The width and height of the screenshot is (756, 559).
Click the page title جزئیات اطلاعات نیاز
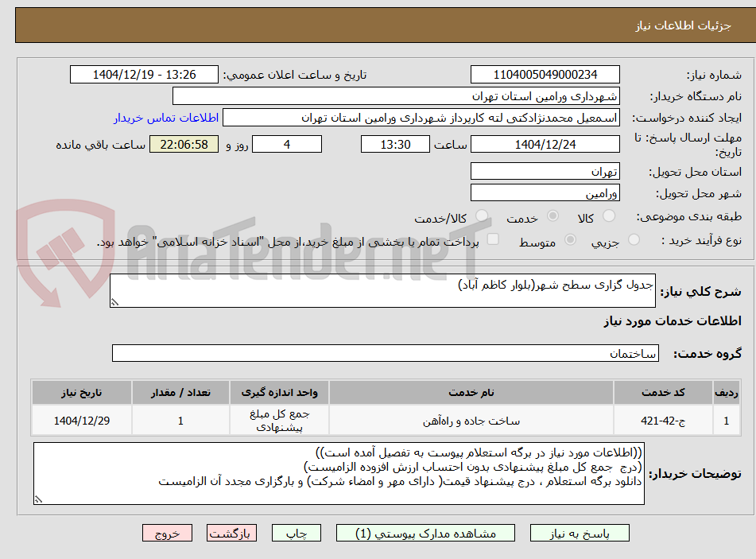(683, 25)
